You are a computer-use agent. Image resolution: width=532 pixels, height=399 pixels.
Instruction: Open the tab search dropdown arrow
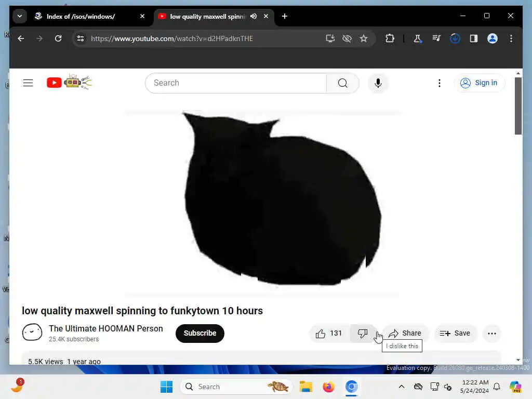(20, 16)
